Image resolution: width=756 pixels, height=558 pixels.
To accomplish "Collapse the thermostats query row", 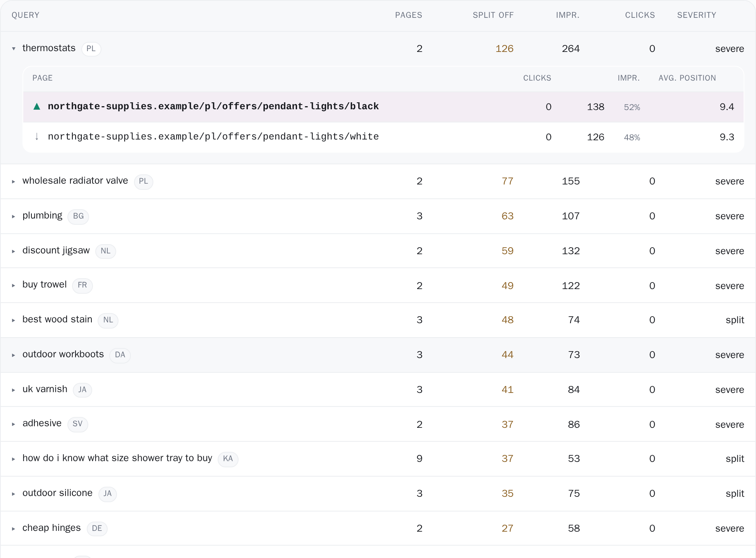I will [x=14, y=49].
